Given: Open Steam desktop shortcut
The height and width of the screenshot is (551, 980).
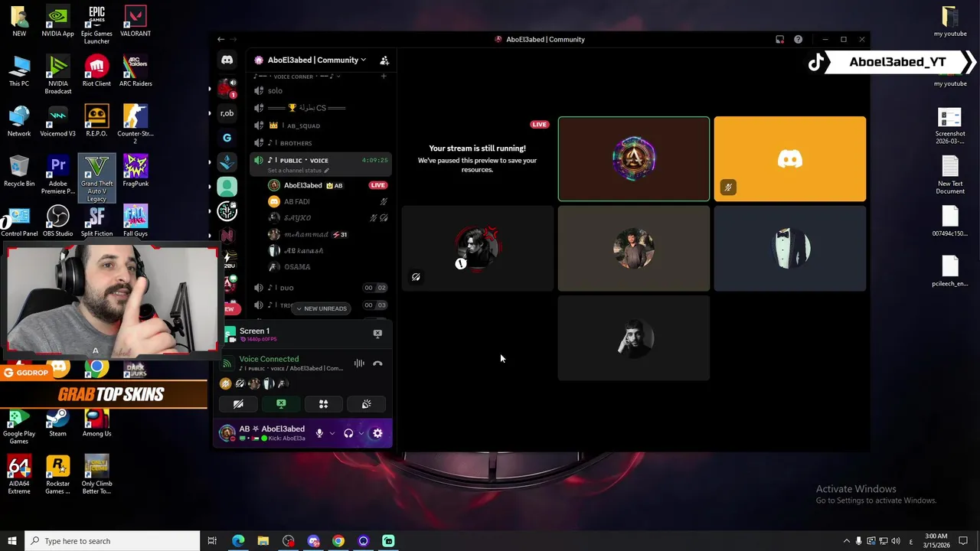Looking at the screenshot, I should 57,422.
